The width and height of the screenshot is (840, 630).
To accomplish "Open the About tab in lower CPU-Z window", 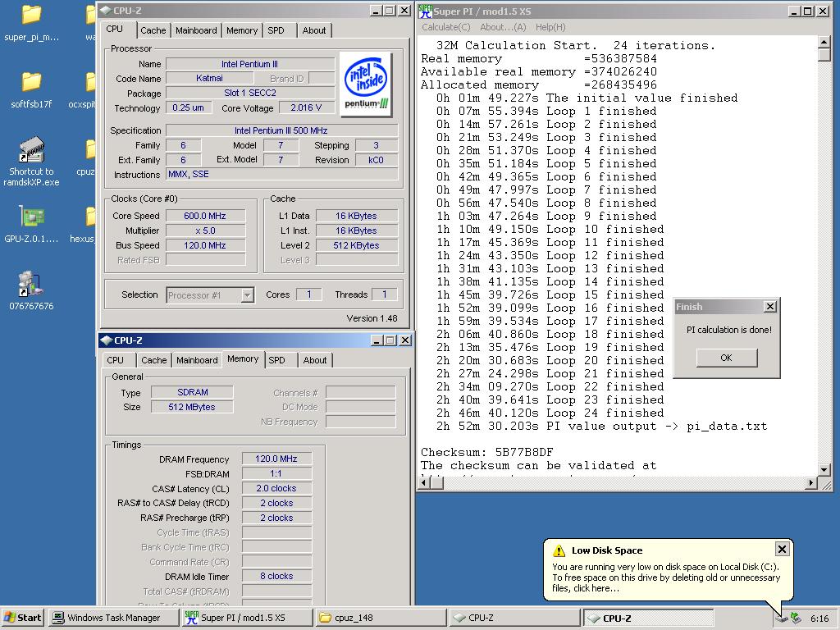I will pos(315,360).
